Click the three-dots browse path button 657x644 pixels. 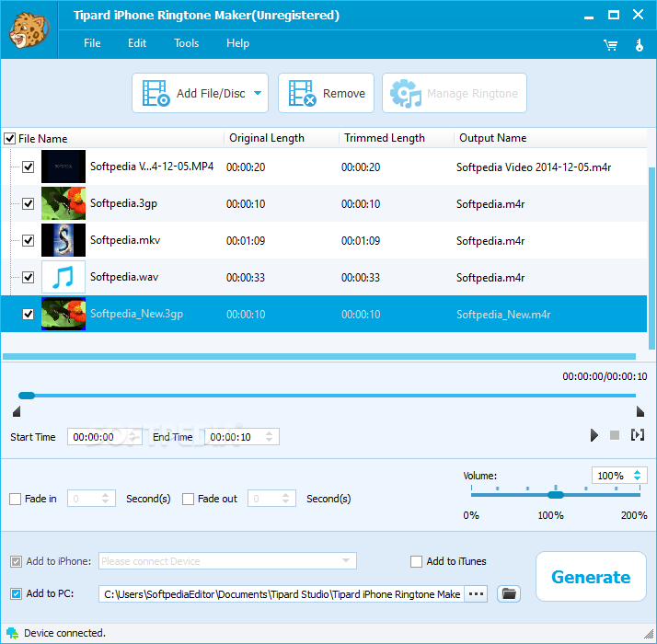476,593
